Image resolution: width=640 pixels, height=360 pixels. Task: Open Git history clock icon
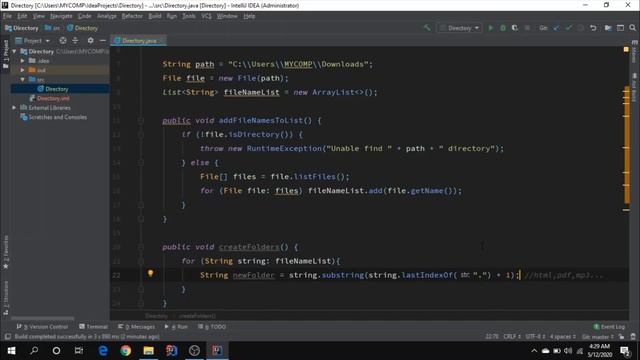(580, 28)
